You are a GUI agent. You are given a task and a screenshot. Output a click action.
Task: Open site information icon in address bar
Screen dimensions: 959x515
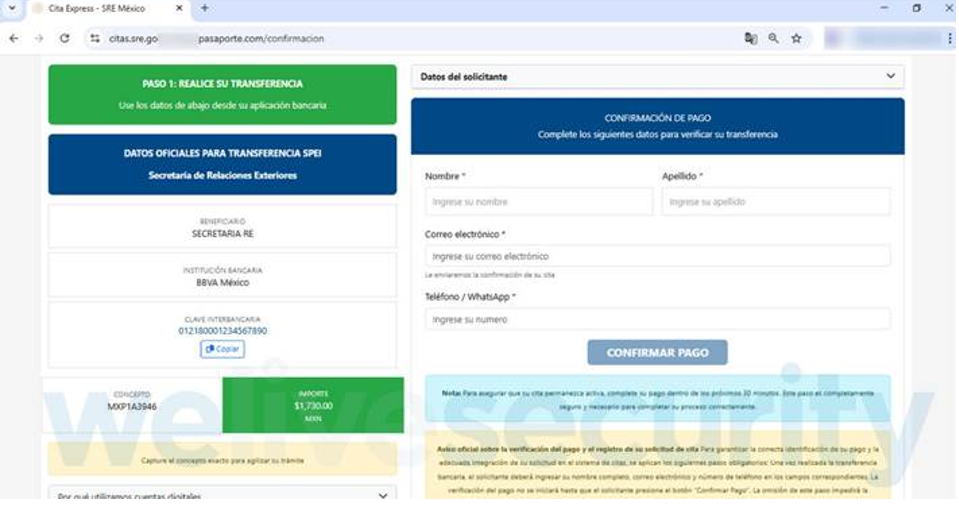(x=95, y=38)
